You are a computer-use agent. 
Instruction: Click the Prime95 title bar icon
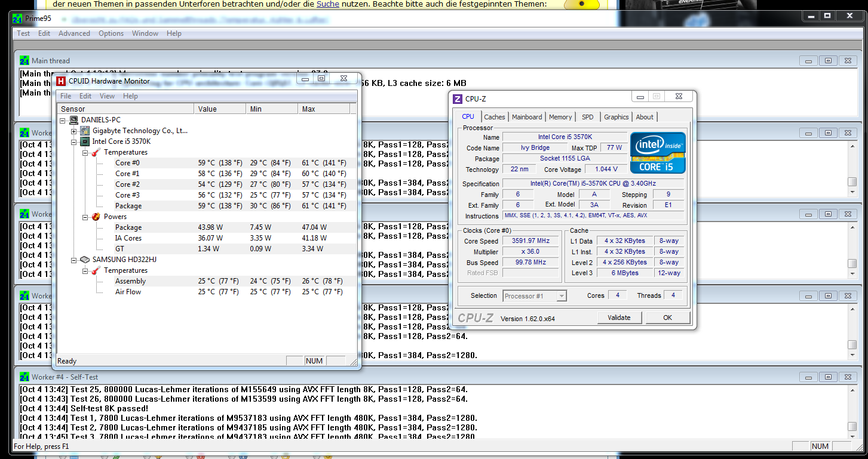pyautogui.click(x=17, y=19)
